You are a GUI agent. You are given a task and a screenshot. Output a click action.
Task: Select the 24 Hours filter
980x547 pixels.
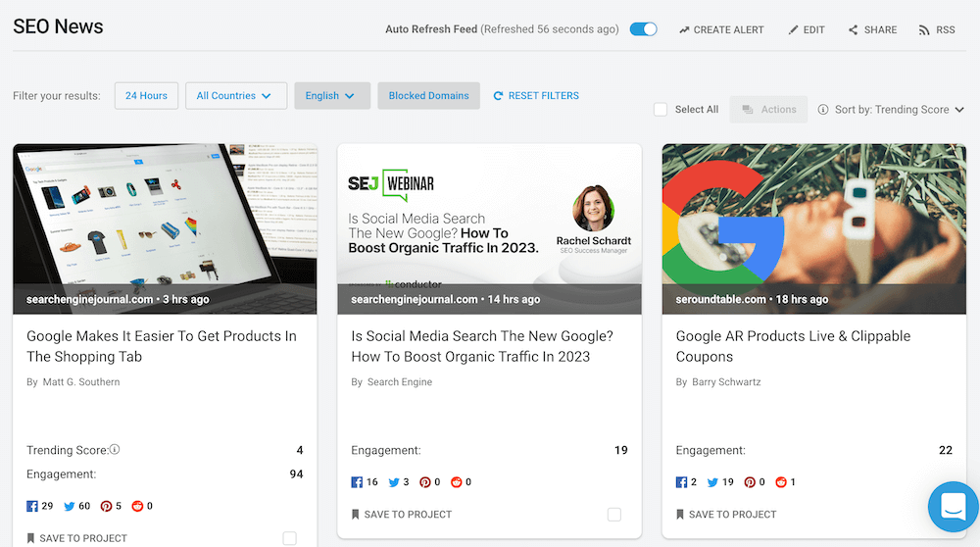(x=146, y=96)
